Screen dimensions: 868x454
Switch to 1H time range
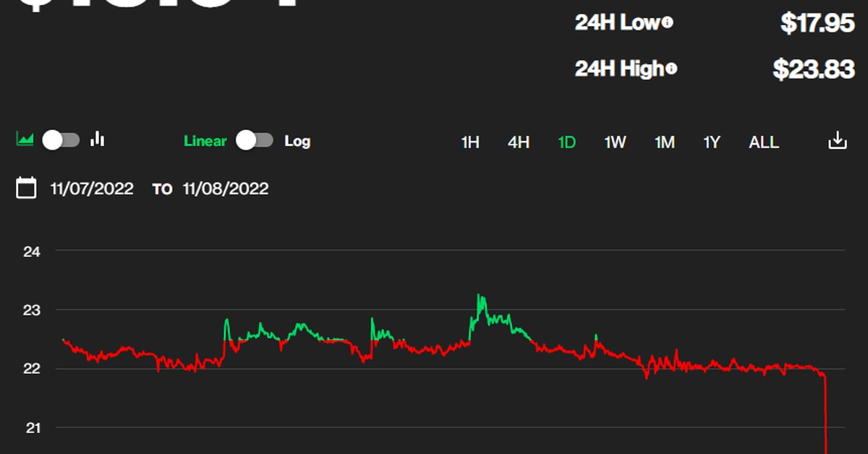[470, 142]
